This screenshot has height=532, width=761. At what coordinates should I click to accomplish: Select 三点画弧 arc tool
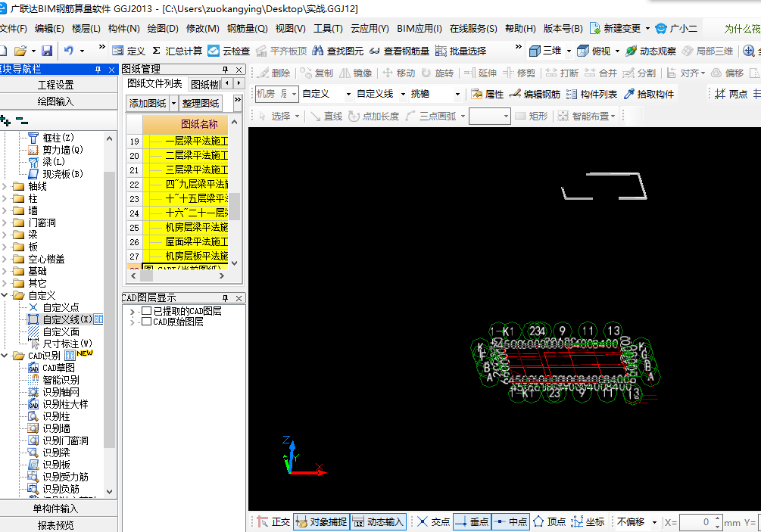[431, 116]
